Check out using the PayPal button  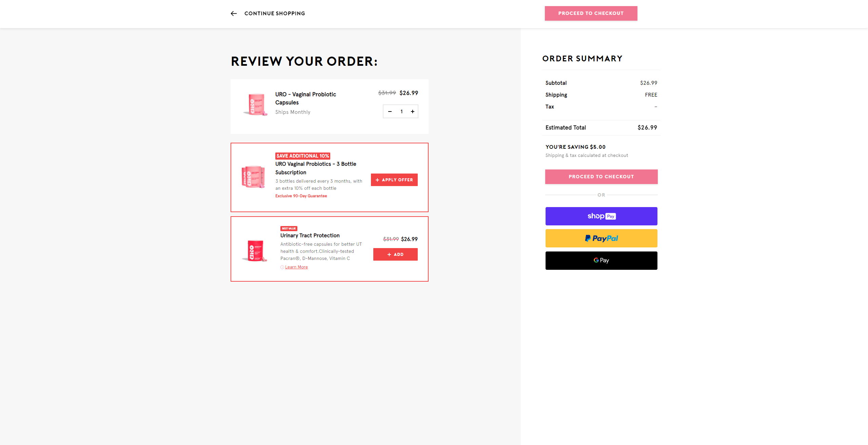click(x=601, y=238)
